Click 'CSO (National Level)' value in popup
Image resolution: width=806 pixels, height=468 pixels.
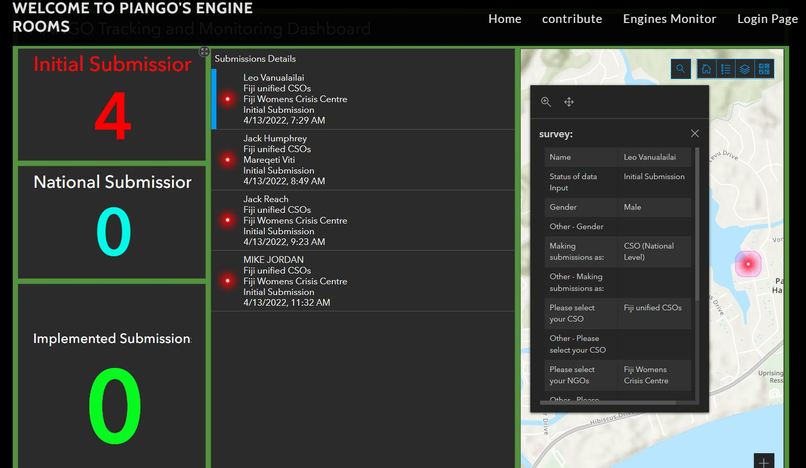(649, 251)
